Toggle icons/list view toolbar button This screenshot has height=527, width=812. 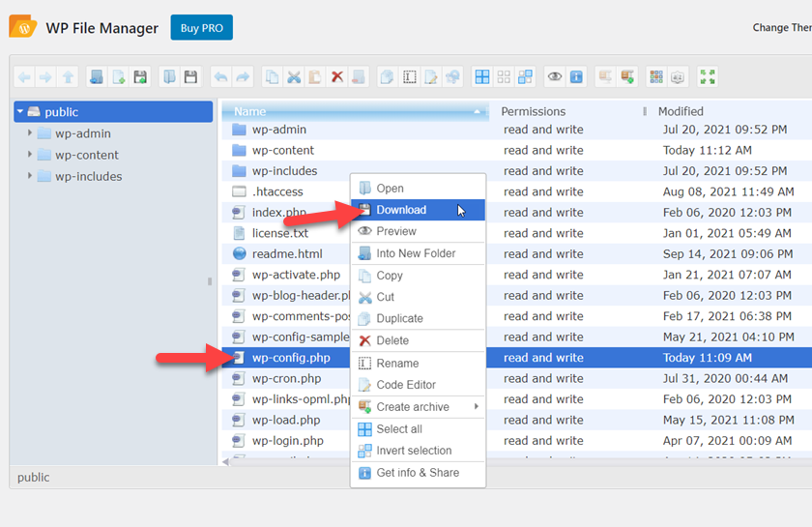click(656, 77)
